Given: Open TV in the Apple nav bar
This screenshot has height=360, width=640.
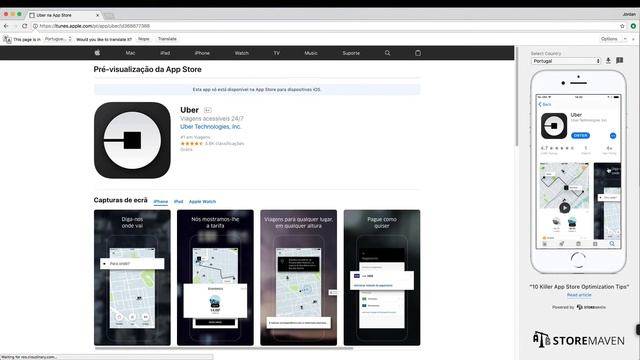Looking at the screenshot, I should [x=277, y=53].
